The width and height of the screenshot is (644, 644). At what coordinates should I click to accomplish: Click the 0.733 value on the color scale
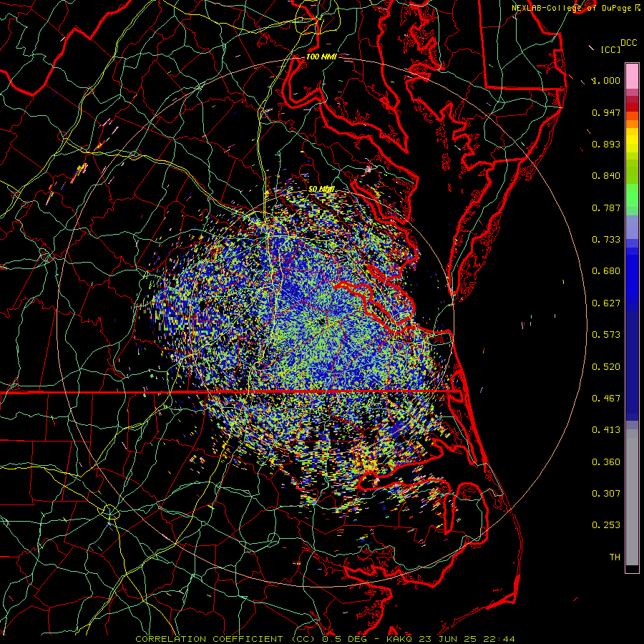click(606, 240)
